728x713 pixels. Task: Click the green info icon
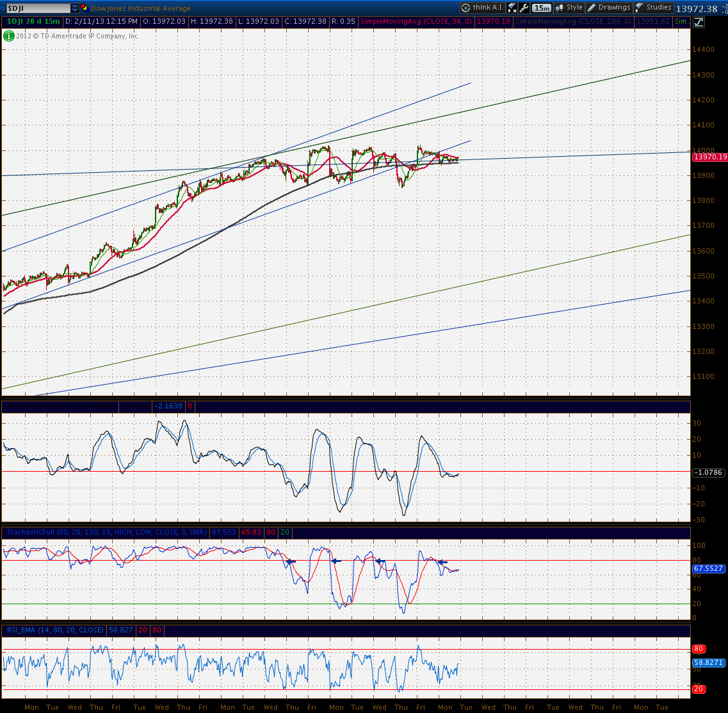pos(8,36)
